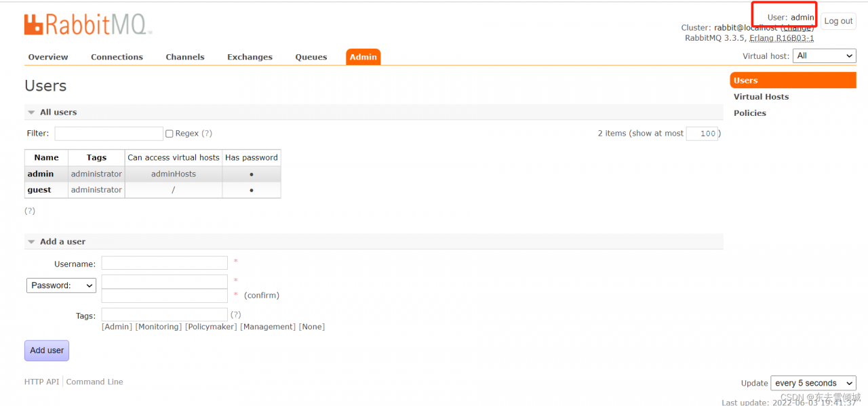This screenshot has height=406, width=868.
Task: Open the guest user row
Action: pyautogui.click(x=153, y=190)
